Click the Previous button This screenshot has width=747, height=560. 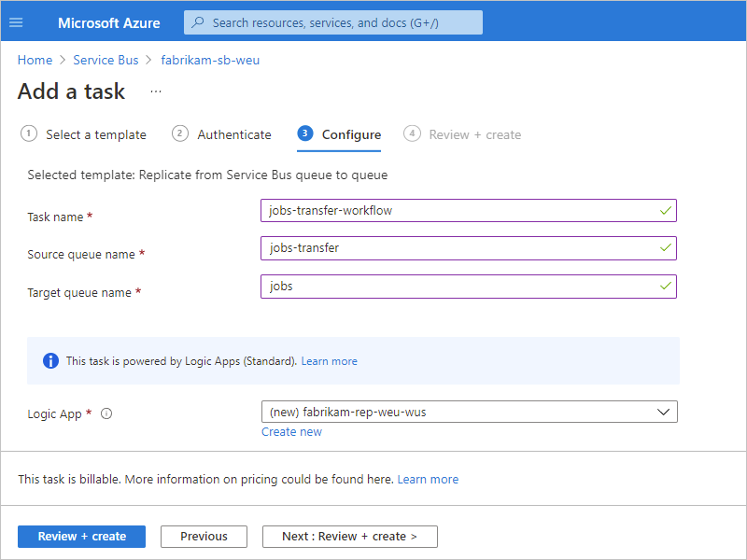(204, 536)
